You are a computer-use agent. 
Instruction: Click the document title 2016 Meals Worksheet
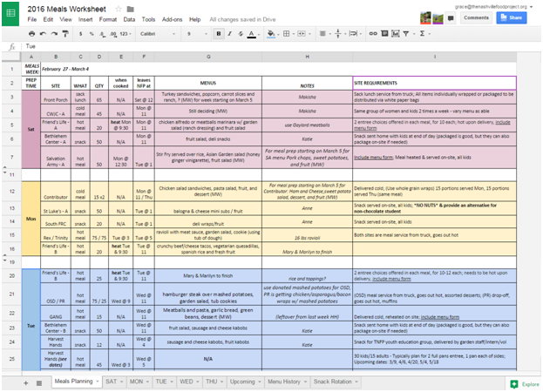point(67,9)
